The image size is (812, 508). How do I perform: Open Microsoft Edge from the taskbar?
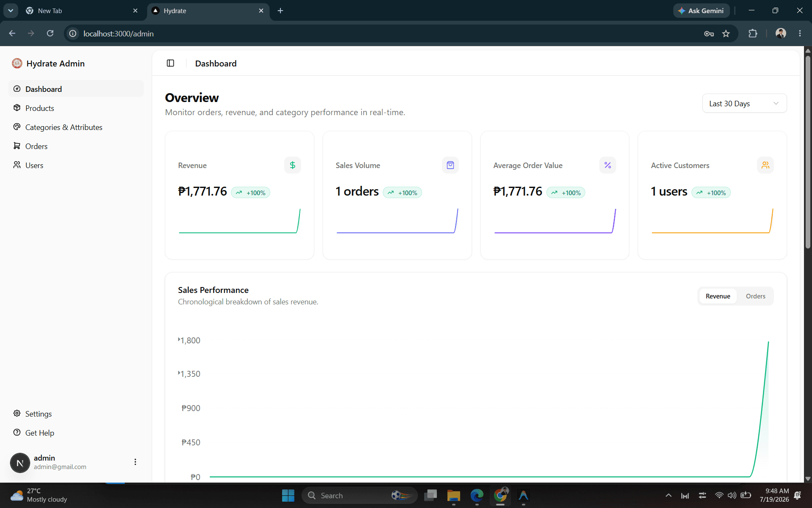pyautogui.click(x=477, y=495)
